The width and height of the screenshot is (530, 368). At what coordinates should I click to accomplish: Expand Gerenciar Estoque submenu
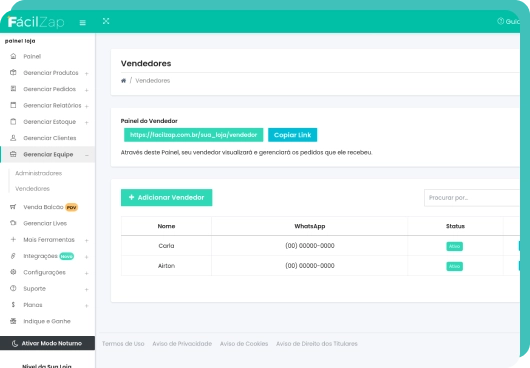coord(87,122)
